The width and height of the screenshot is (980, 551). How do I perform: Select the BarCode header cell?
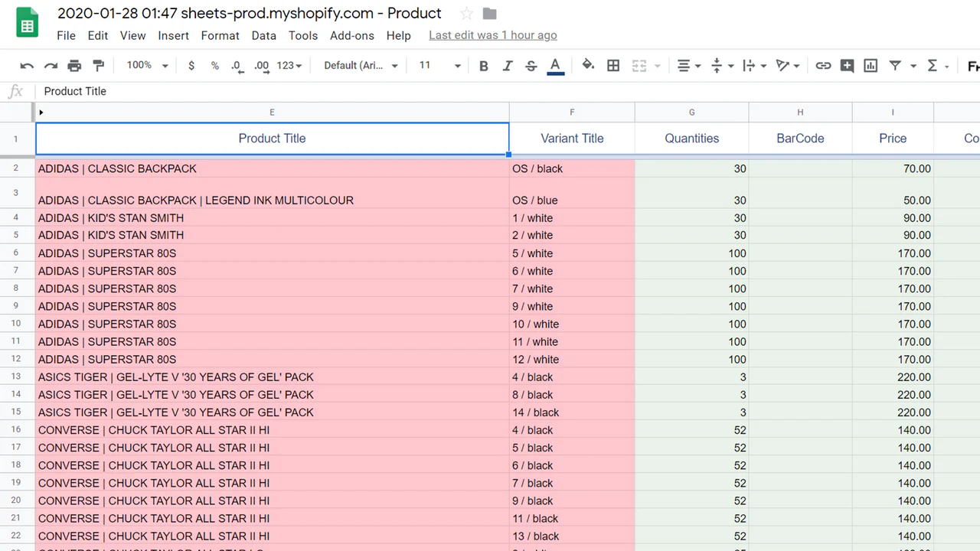800,139
